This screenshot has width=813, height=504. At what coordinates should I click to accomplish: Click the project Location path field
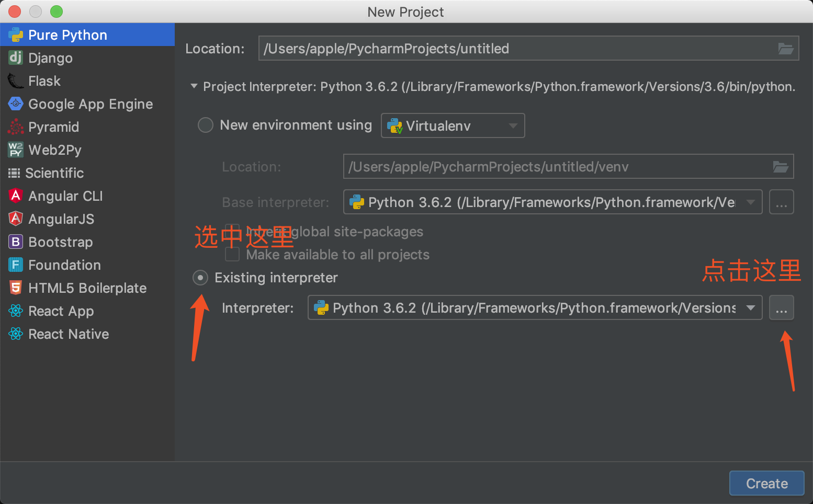[x=528, y=49]
